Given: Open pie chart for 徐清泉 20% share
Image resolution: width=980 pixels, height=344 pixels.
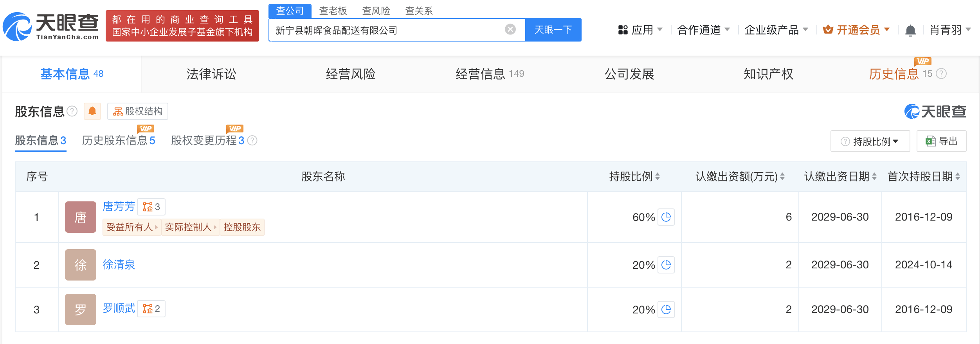Looking at the screenshot, I should pyautogui.click(x=666, y=265).
